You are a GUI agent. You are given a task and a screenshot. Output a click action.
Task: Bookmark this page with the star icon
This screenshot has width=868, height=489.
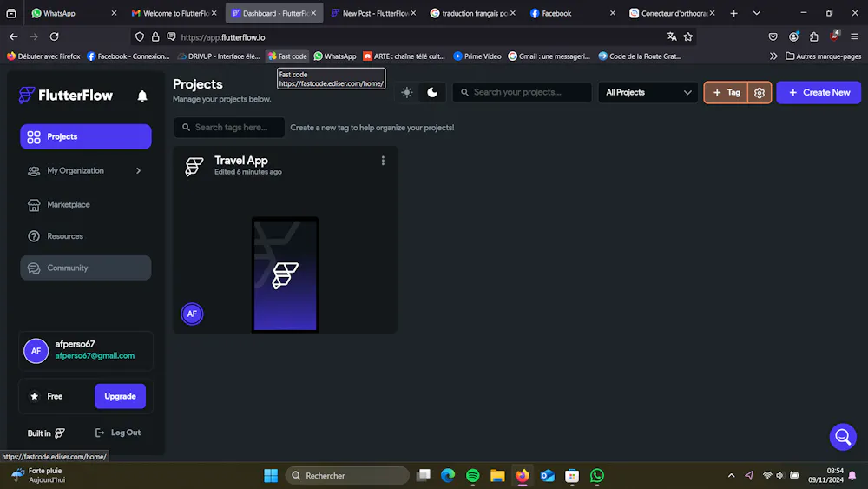688,37
